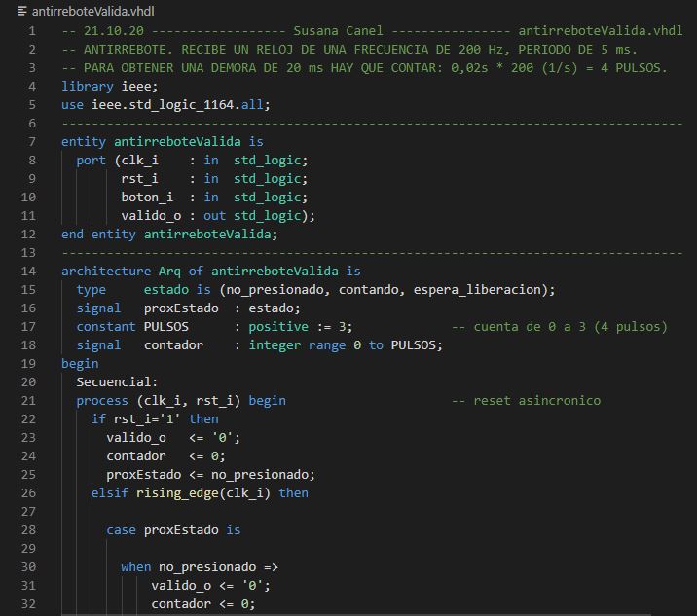Select line number 14 in the gutter

coord(29,271)
